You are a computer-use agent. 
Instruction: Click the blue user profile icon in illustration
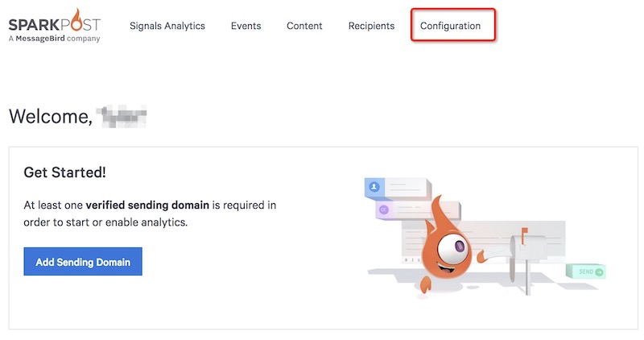[x=374, y=186]
